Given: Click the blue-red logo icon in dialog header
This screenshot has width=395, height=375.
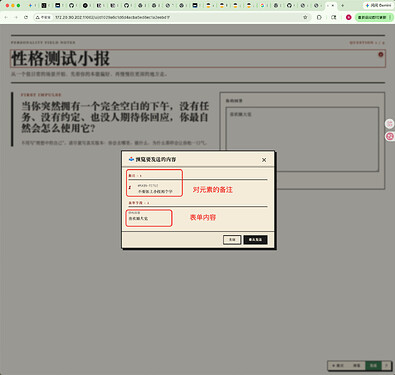Looking at the screenshot, I should [x=131, y=159].
